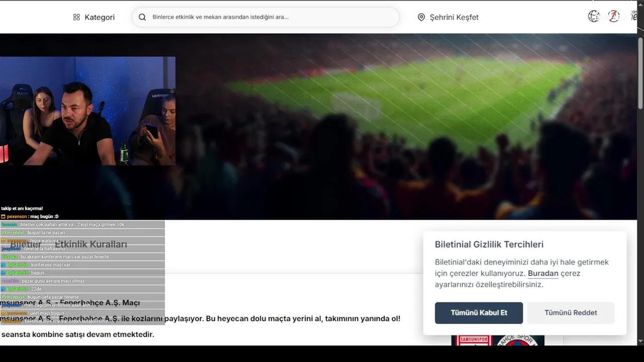Click chat message 'uecl maçı bugün'
This screenshot has width=644, height=362.
[47, 313]
